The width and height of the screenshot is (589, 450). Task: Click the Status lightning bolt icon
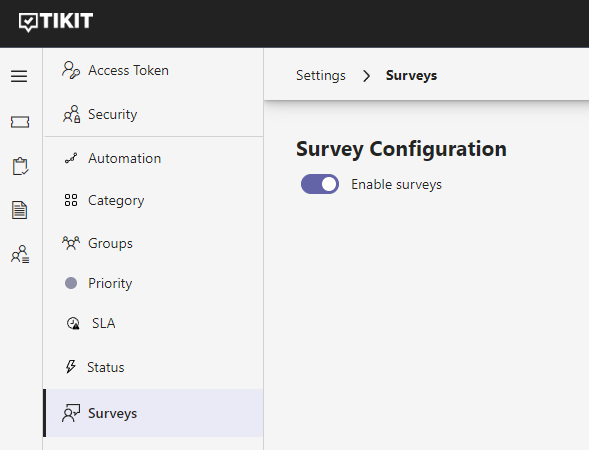point(71,367)
